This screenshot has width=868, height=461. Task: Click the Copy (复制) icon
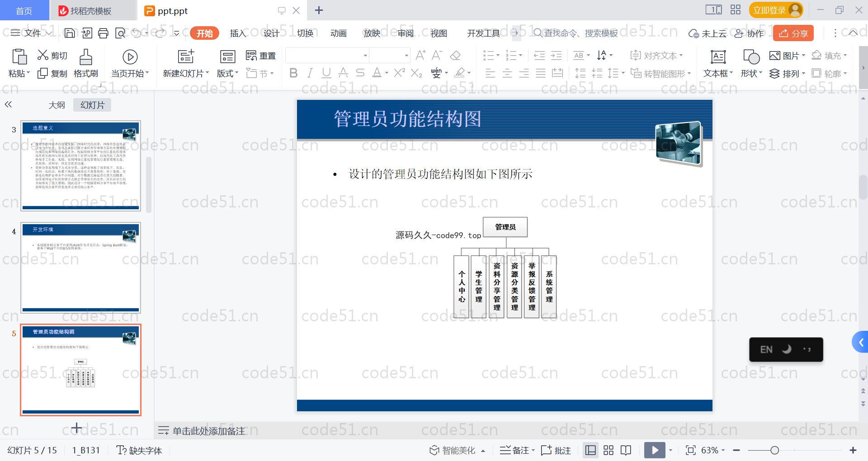(x=42, y=73)
